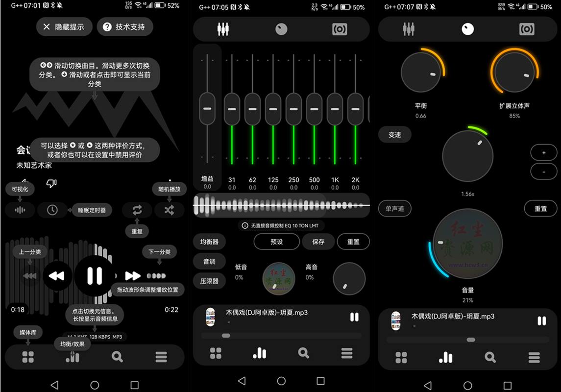Click the 31 Hz band slider handle

pos(232,109)
